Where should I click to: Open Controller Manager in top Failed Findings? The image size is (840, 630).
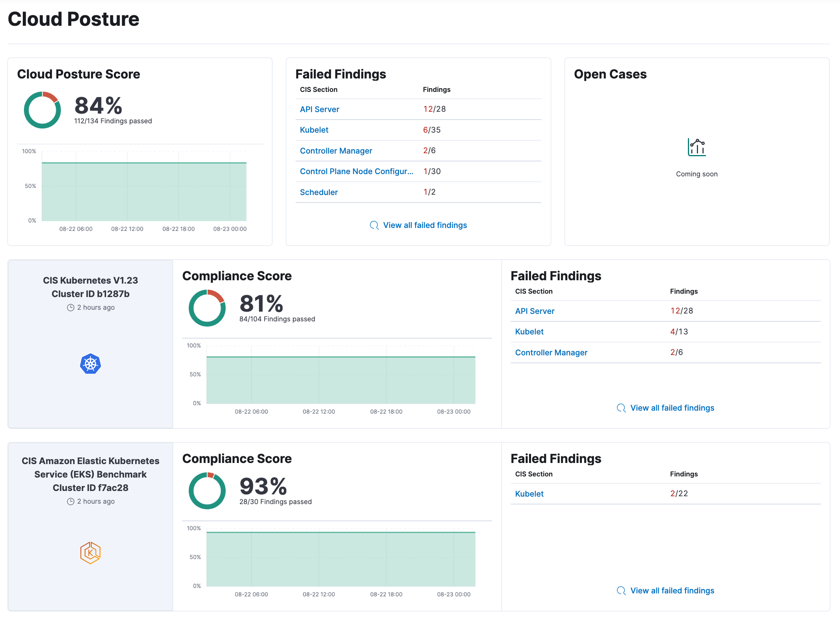point(336,151)
